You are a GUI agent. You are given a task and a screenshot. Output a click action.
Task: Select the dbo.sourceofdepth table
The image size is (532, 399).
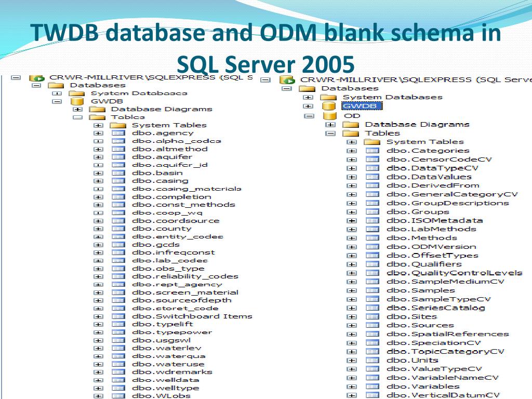click(x=182, y=300)
